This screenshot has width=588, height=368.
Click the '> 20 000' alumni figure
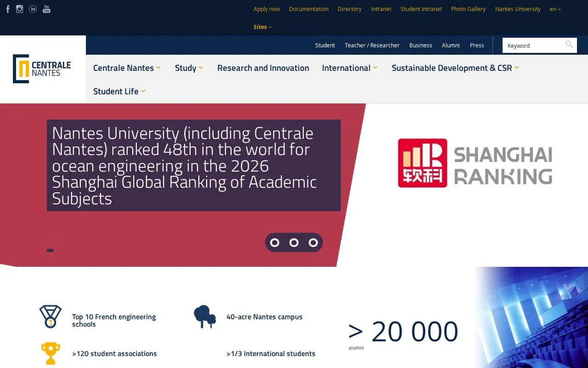(x=403, y=331)
